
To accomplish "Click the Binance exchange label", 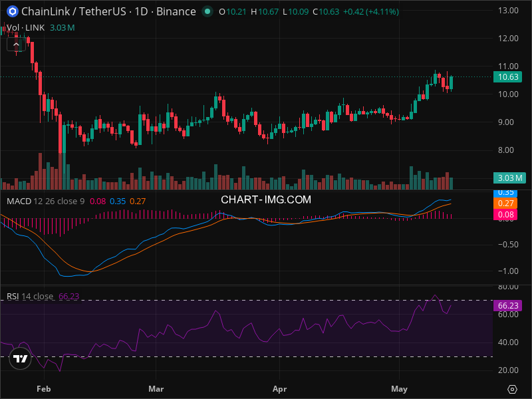I will 176,11.
